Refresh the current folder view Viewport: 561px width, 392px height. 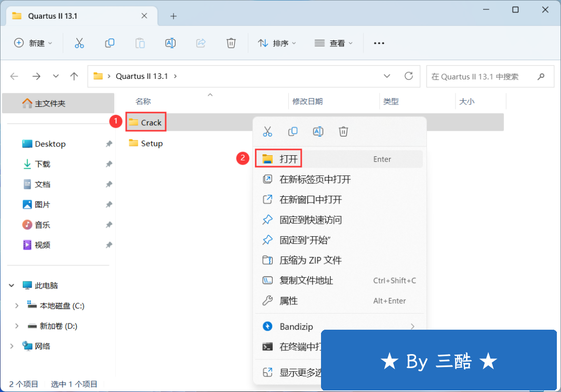tap(409, 76)
